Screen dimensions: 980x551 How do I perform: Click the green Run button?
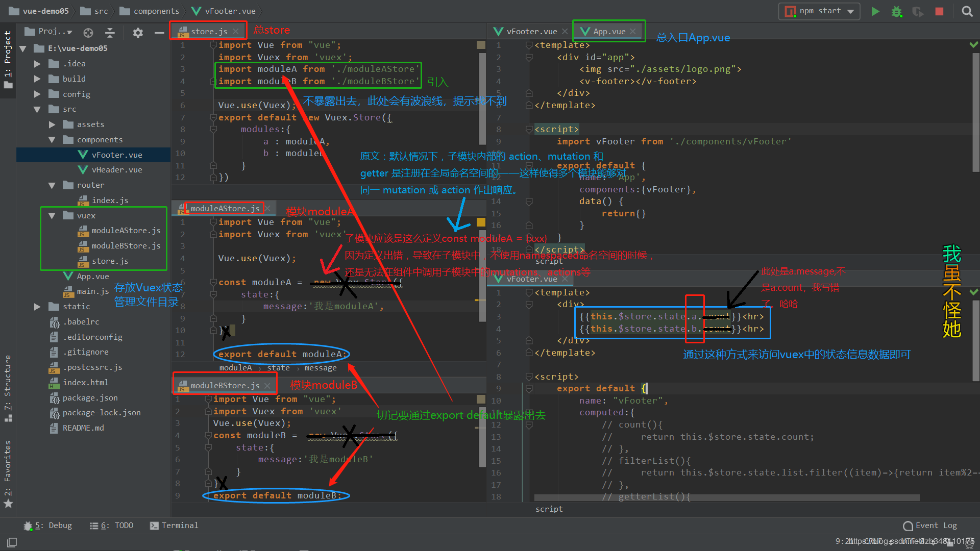(875, 11)
